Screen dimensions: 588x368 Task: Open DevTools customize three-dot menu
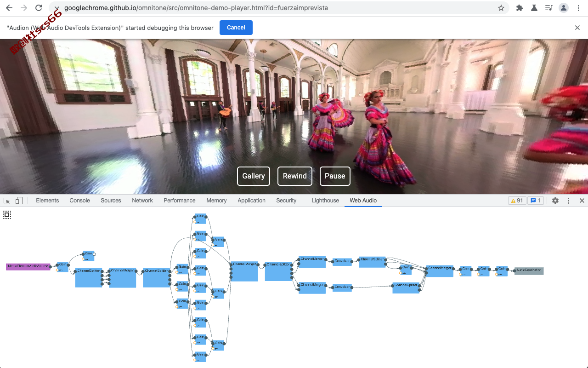(x=568, y=201)
